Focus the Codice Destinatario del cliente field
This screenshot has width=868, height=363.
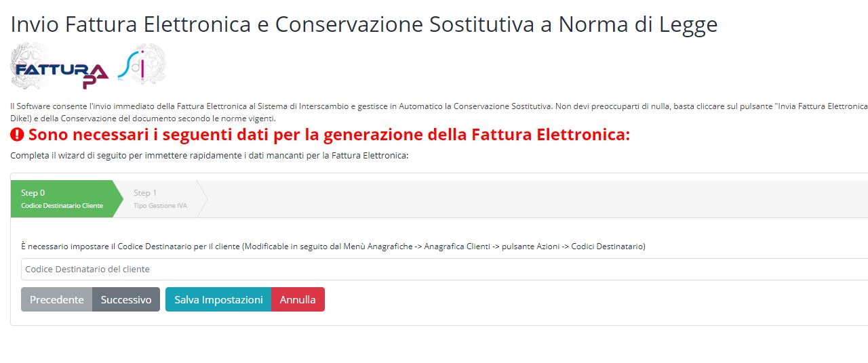tap(444, 269)
